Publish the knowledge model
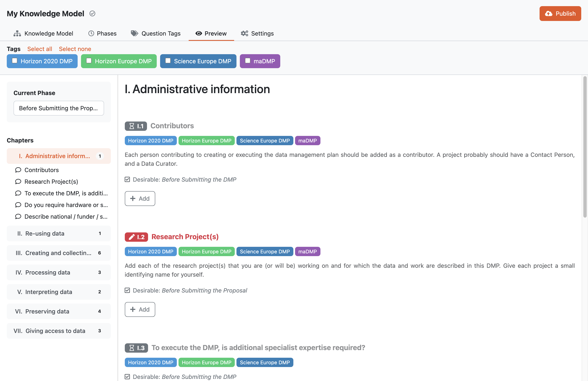 [560, 14]
